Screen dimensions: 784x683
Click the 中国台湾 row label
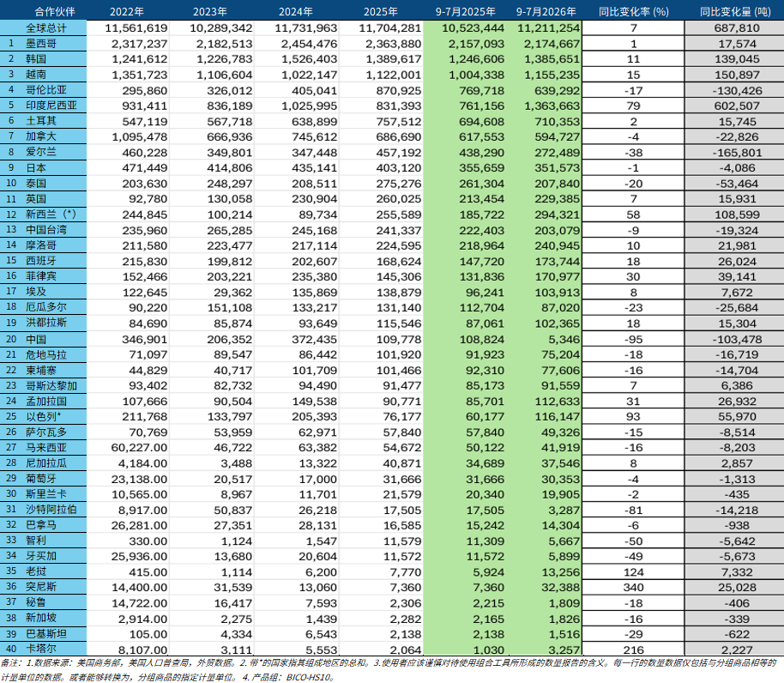46,229
